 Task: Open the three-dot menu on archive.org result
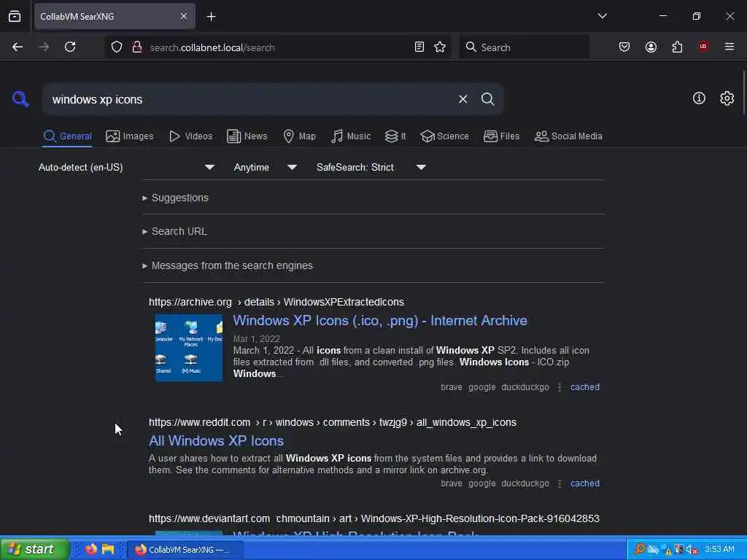tap(560, 387)
